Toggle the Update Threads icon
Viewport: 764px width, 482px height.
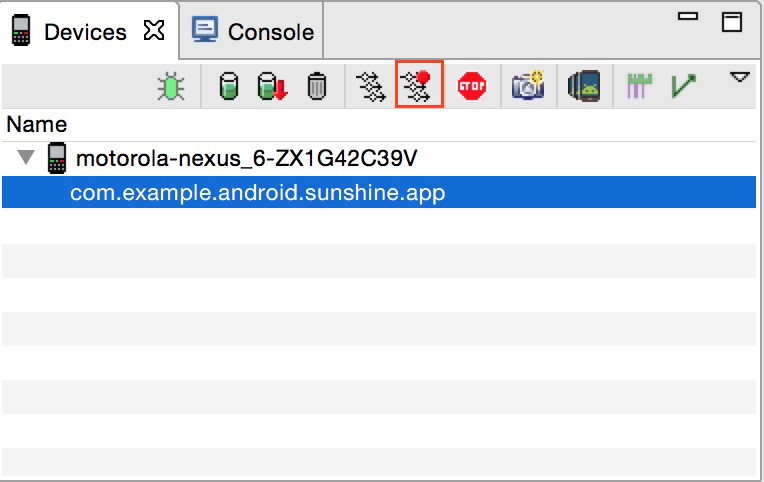pos(370,87)
